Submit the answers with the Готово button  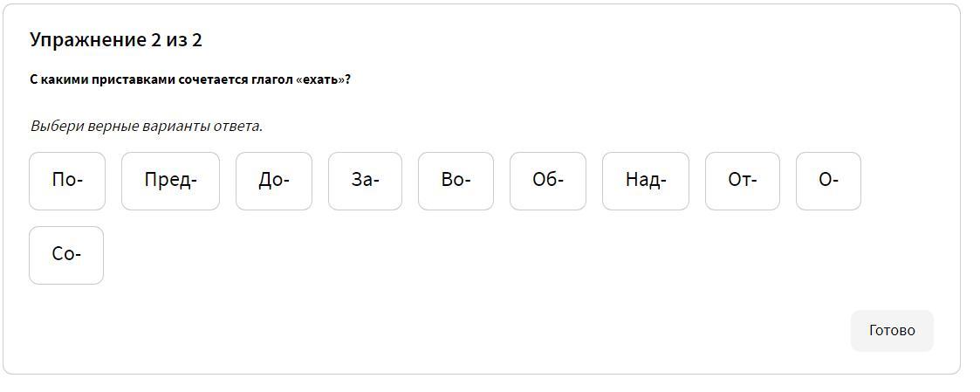(892, 331)
